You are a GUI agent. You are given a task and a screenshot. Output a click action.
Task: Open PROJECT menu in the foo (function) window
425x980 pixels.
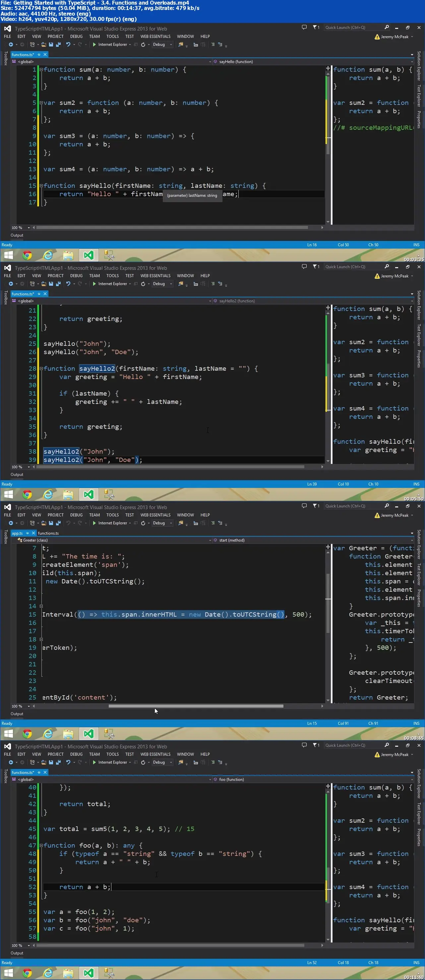coord(55,754)
